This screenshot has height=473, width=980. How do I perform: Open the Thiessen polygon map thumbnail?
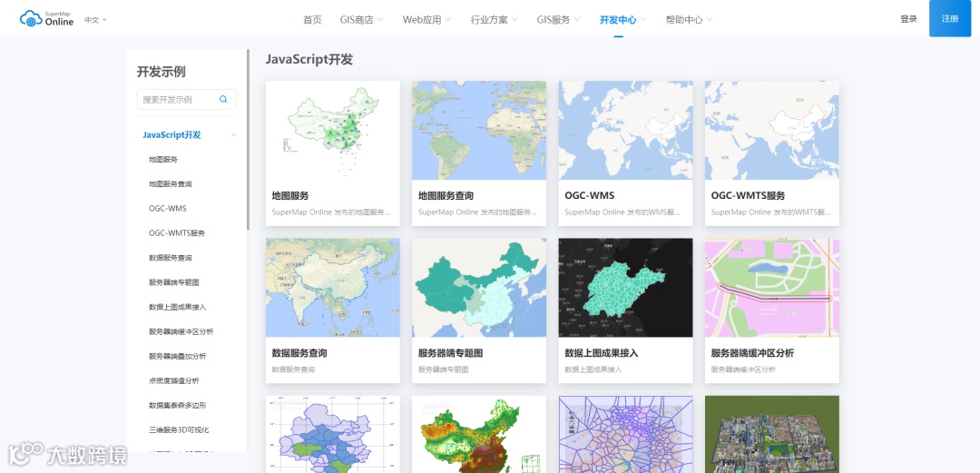click(625, 434)
